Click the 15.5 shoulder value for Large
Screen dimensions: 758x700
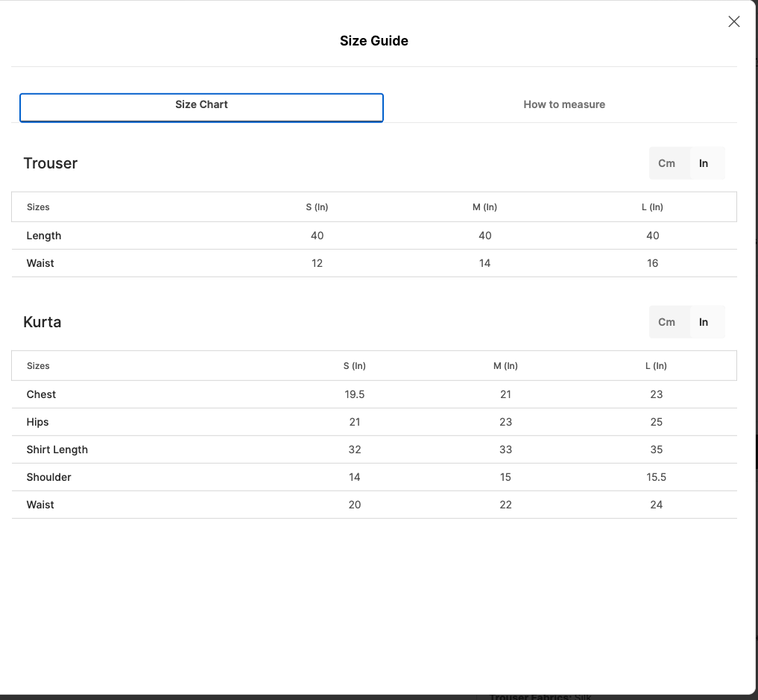(x=656, y=477)
